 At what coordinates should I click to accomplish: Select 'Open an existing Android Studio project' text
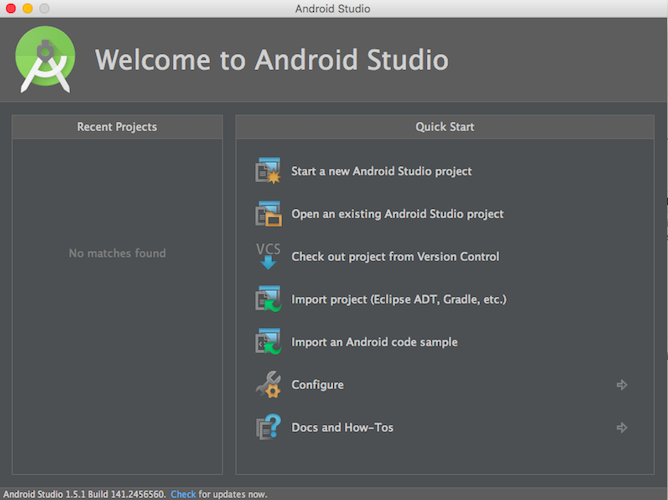click(x=397, y=214)
